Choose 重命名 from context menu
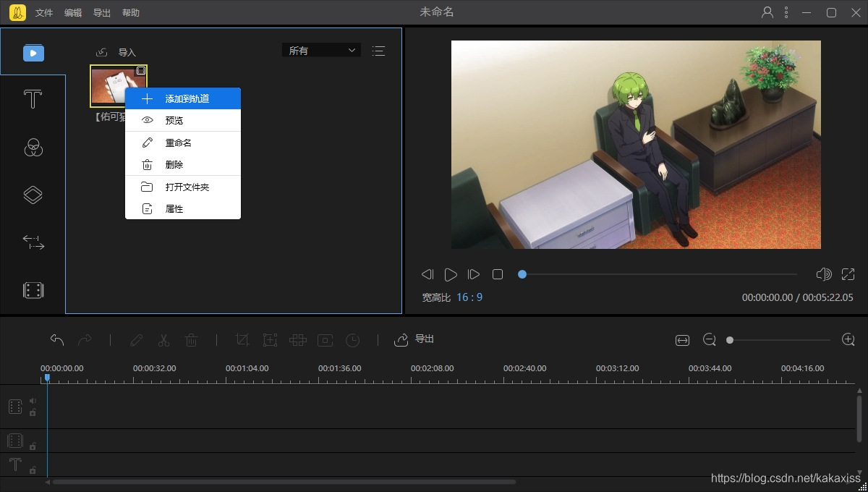The width and height of the screenshot is (868, 492). pyautogui.click(x=183, y=143)
